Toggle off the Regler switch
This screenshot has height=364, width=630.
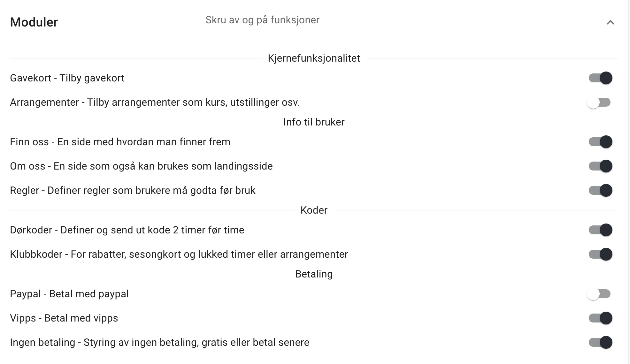600,190
